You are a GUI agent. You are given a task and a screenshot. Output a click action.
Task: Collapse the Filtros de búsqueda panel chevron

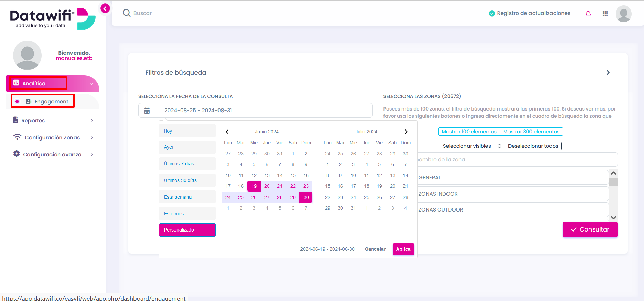(608, 73)
